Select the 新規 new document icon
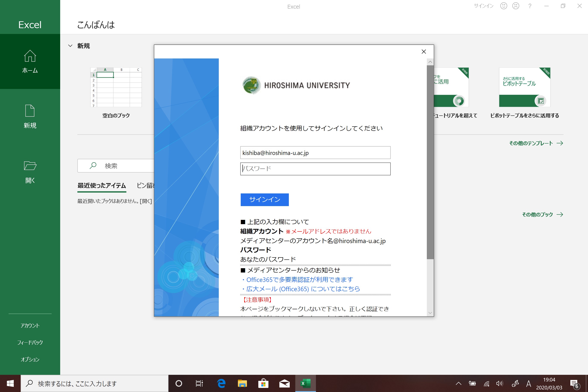The height and width of the screenshot is (392, 588). tap(30, 110)
